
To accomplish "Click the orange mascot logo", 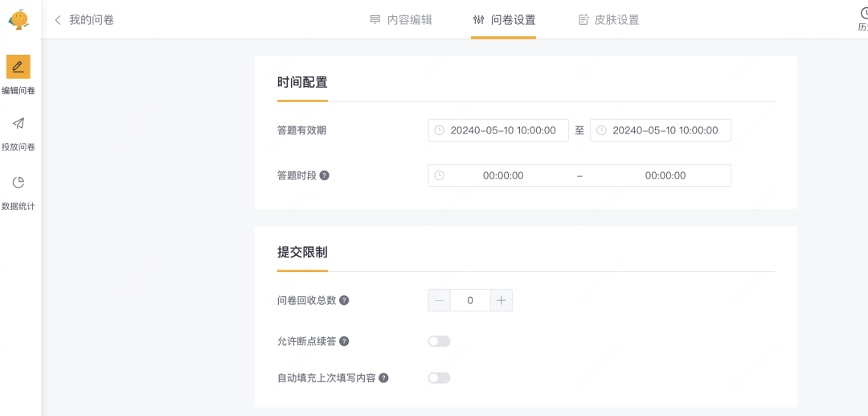I will [18, 19].
